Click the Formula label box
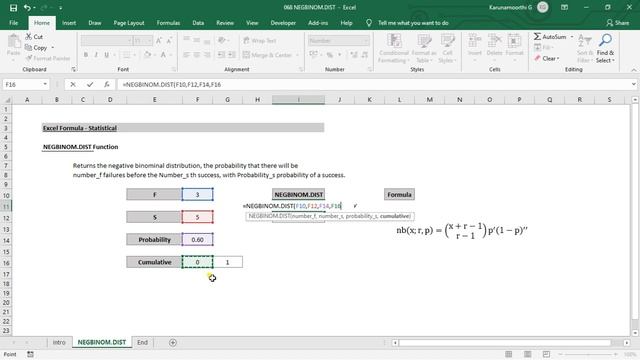 399,195
